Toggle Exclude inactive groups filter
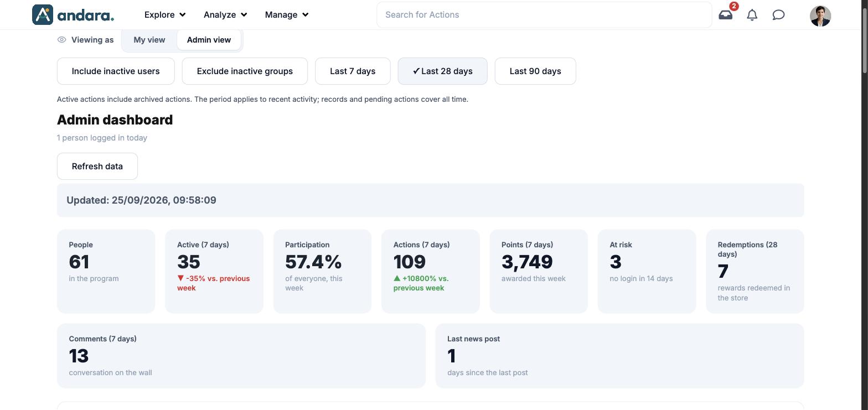The height and width of the screenshot is (410, 868). [245, 71]
